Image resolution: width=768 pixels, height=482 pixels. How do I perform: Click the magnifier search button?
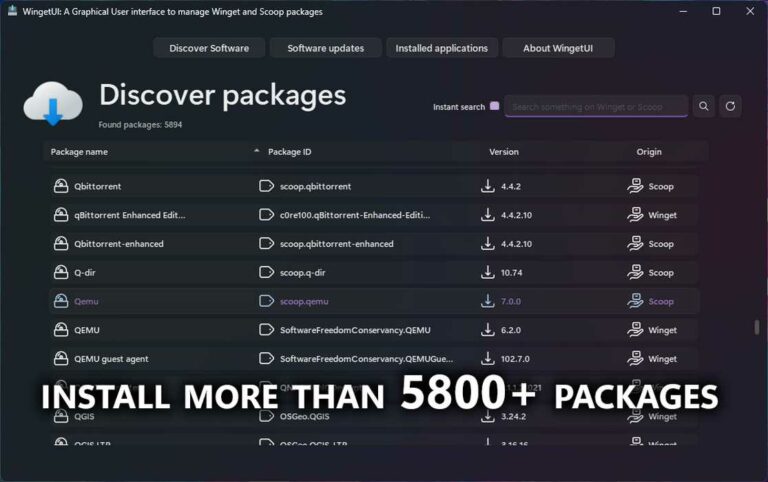pos(703,106)
